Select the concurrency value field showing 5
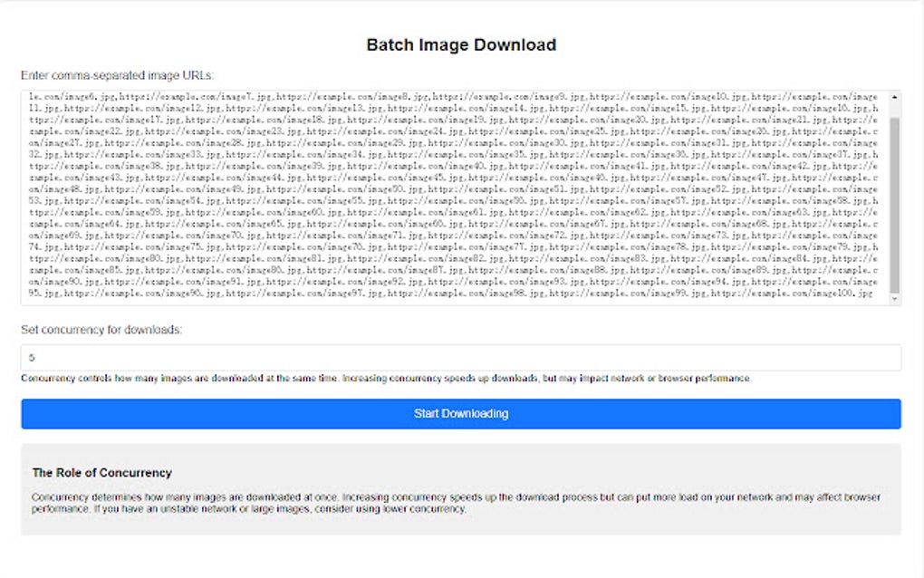This screenshot has height=578, width=924. (462, 357)
